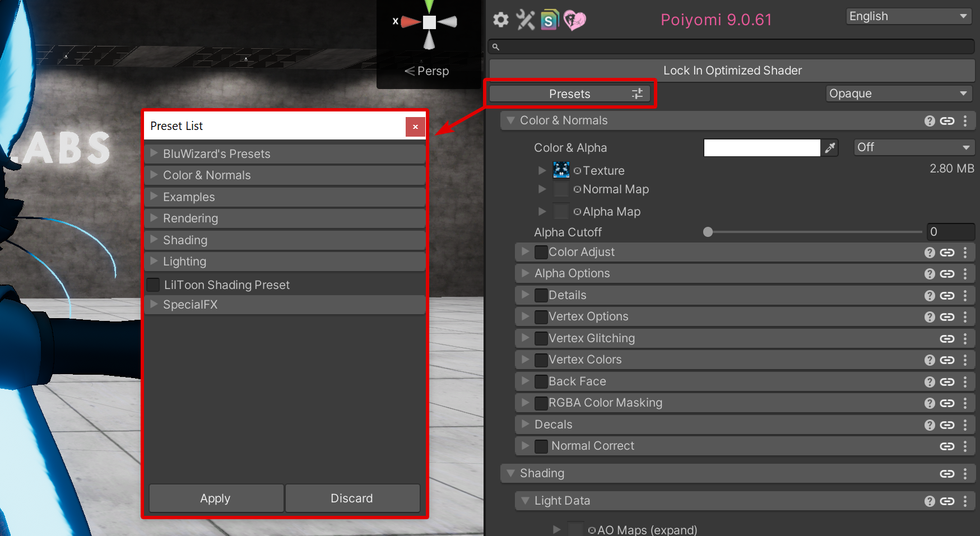Screen dimensions: 980x536
Task: Open the Off dropdown beside Color & Alpha
Action: [914, 147]
